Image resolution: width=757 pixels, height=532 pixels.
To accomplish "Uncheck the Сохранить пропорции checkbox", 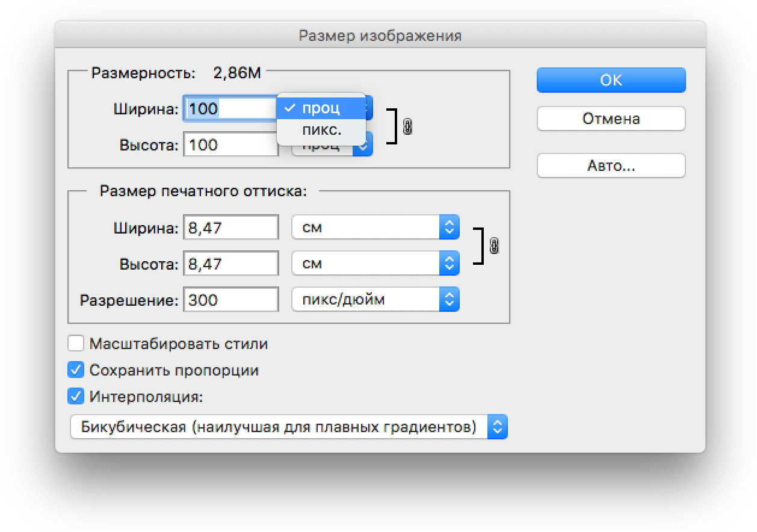I will pos(76,370).
